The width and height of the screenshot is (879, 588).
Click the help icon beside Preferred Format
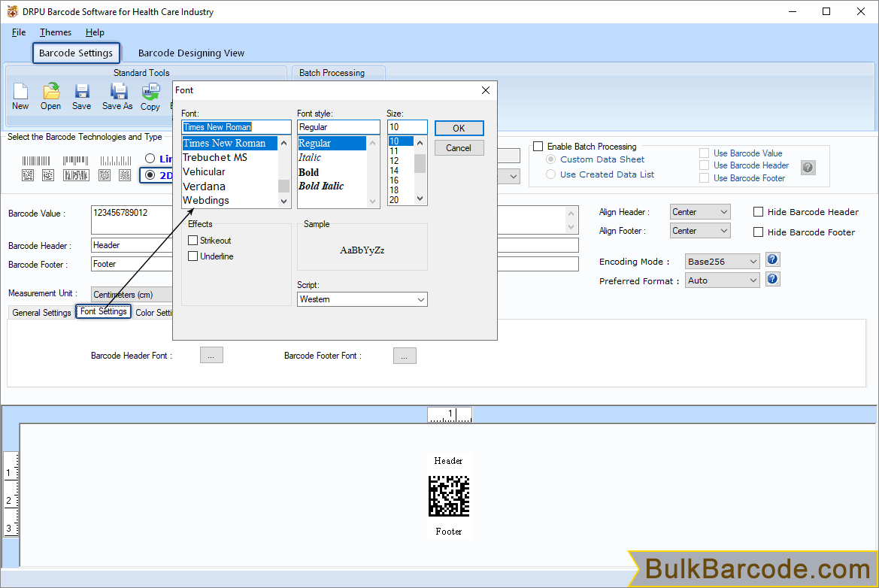[x=772, y=279]
